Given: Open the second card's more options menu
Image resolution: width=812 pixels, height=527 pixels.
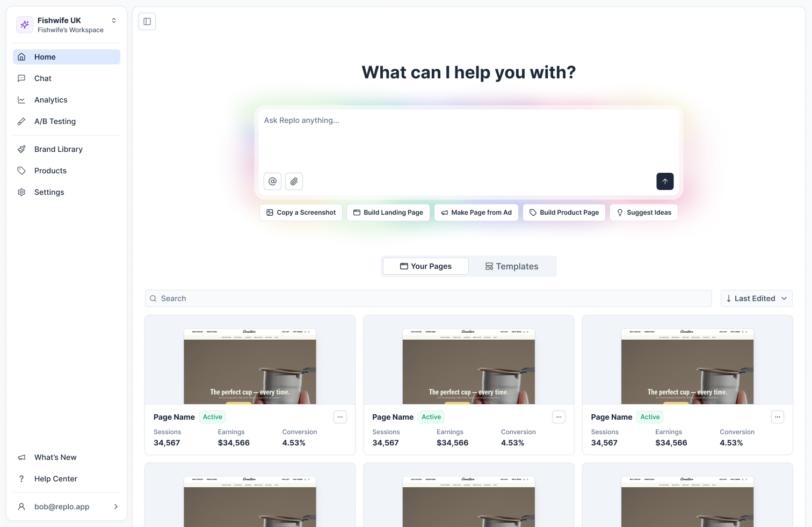Looking at the screenshot, I should (x=559, y=417).
